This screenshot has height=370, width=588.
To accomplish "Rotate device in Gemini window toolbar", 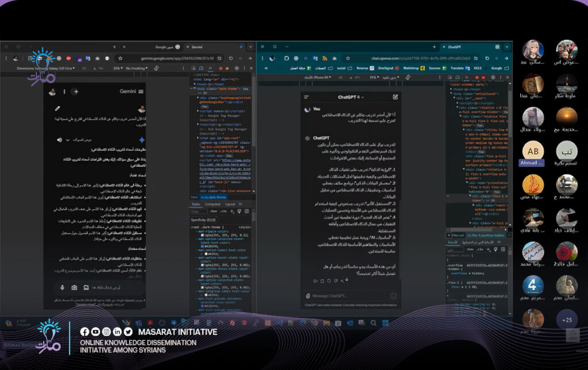I will point(156,68).
